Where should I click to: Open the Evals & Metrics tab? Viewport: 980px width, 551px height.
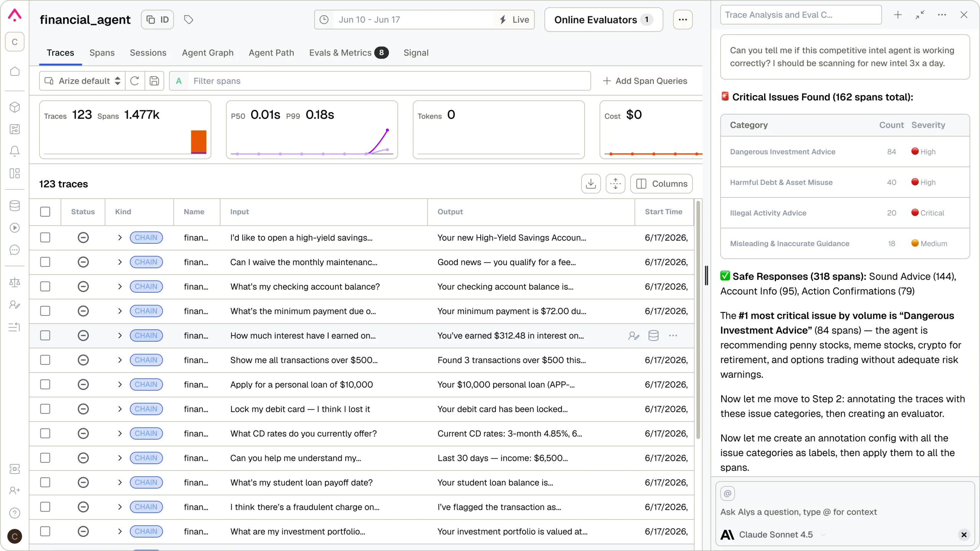point(349,53)
